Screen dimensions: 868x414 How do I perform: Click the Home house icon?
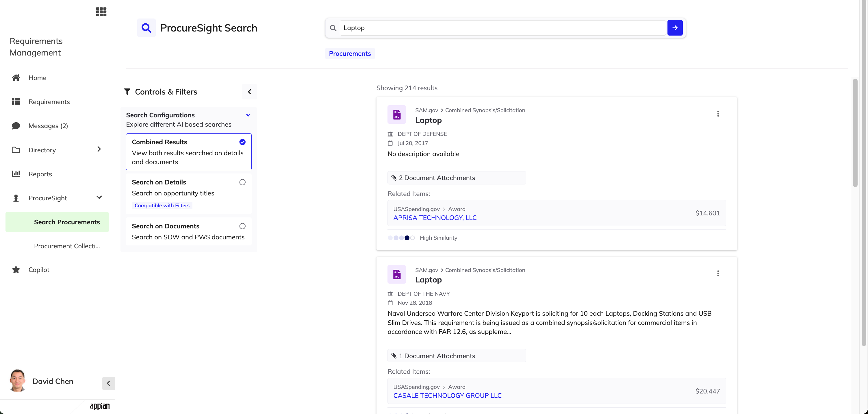pyautogui.click(x=16, y=78)
